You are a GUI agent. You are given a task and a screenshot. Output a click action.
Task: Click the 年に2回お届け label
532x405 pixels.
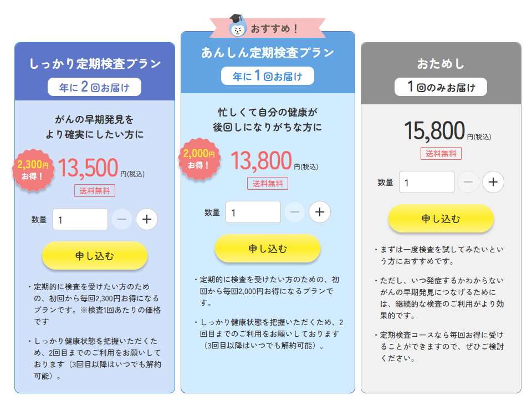coord(94,87)
